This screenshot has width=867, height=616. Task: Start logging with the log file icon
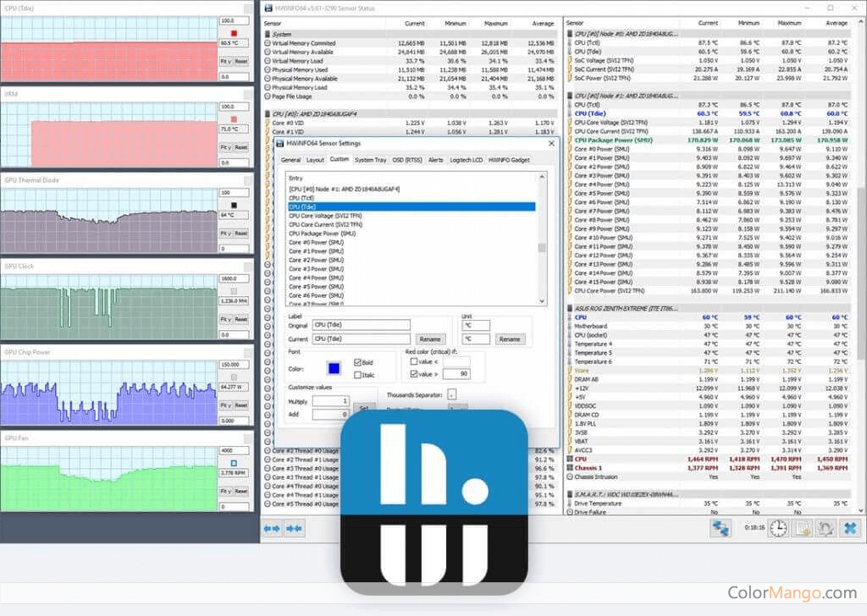[802, 529]
